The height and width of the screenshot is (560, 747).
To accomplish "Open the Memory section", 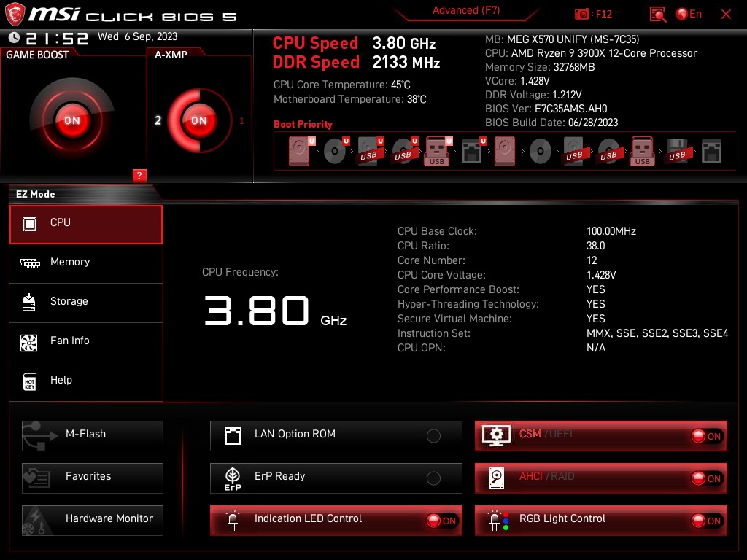I will (x=86, y=263).
